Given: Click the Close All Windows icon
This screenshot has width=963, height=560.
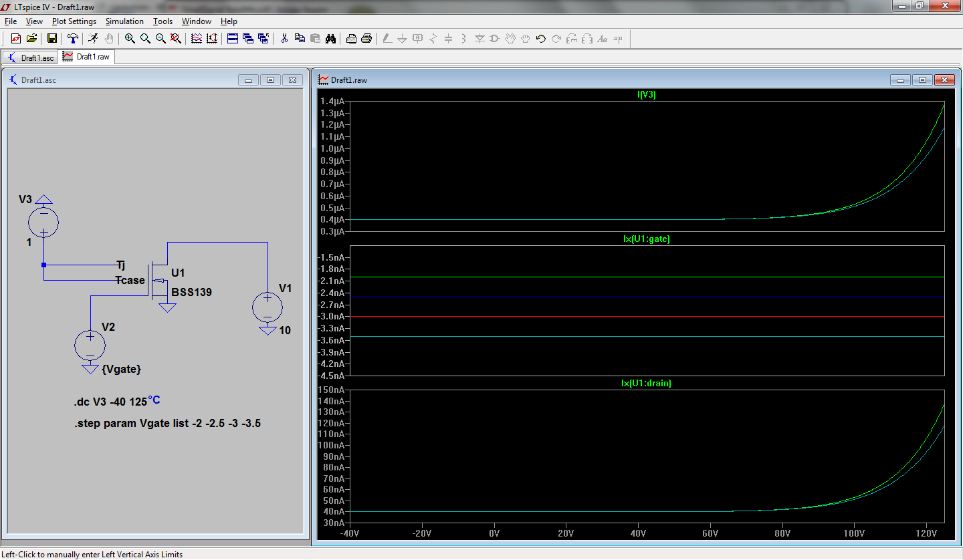Looking at the screenshot, I should coord(263,39).
